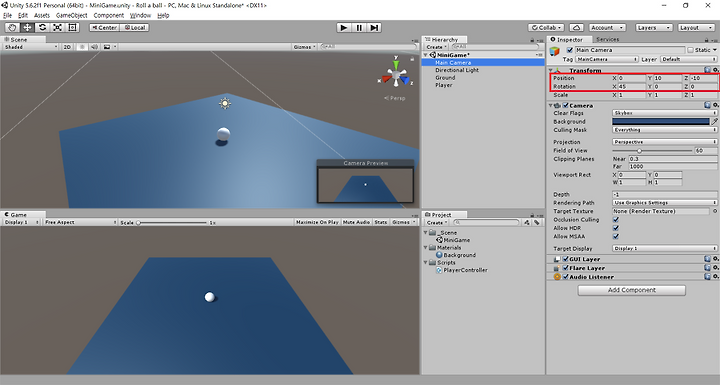Open the Shaded draw mode dropdown
Image resolution: width=720 pixels, height=385 pixels.
30,47
